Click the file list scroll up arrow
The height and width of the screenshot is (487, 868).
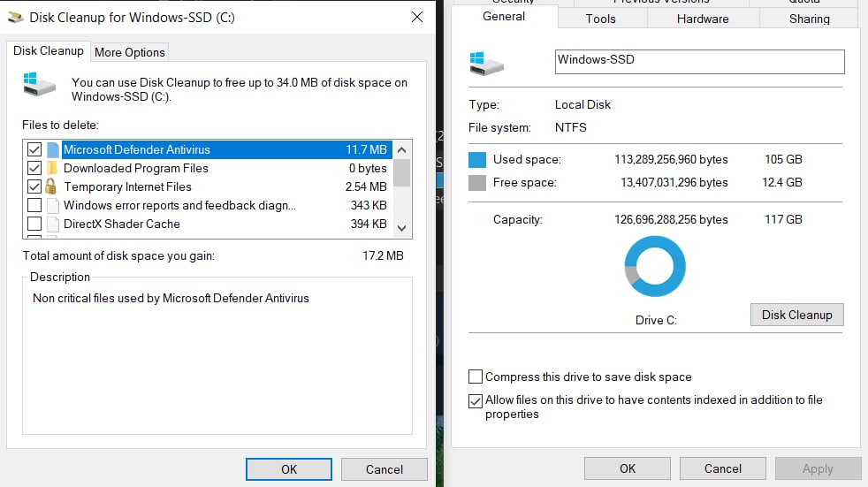pos(402,149)
